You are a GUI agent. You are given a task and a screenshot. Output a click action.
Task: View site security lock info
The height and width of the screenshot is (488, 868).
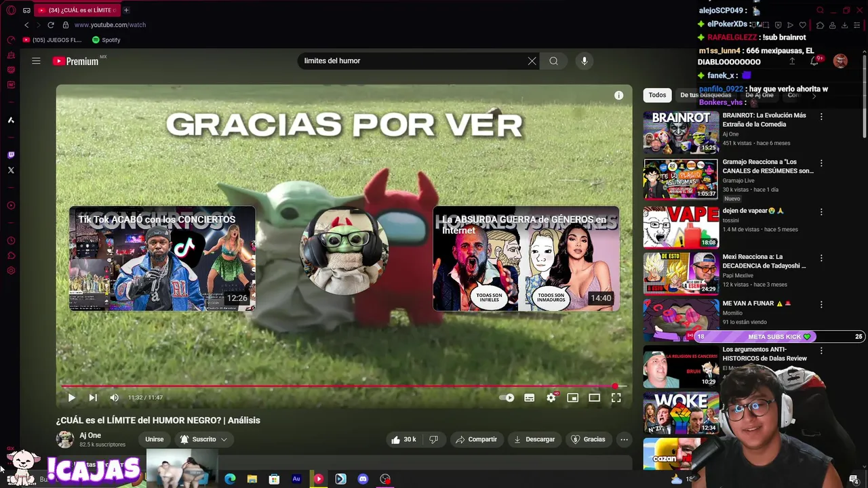(66, 25)
